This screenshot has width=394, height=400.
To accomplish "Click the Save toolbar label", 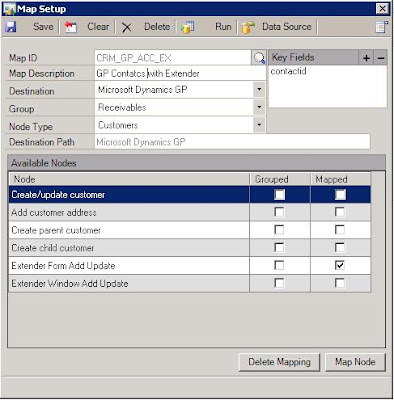I will coord(43,27).
